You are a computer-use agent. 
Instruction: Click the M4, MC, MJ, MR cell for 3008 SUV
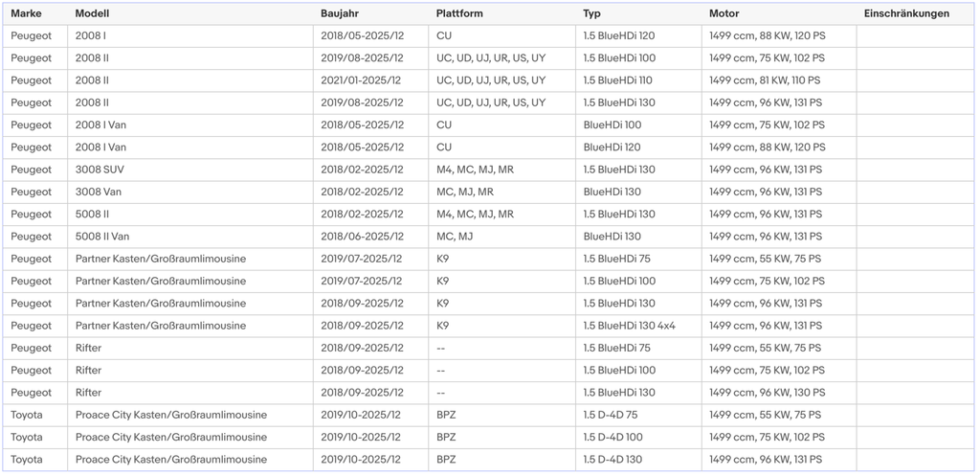click(502, 170)
